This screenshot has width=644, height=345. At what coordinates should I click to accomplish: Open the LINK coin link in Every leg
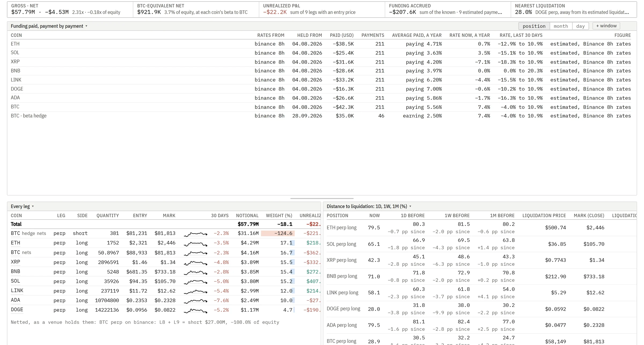(17, 290)
